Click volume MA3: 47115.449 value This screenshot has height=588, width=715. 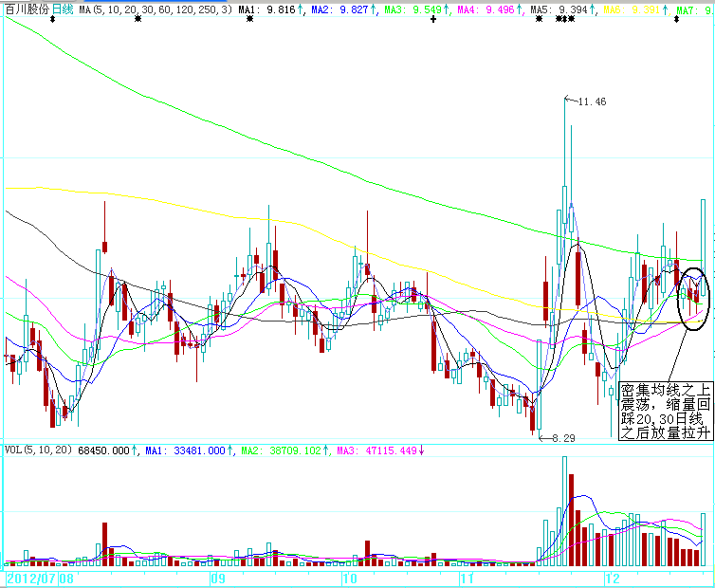coord(377,450)
